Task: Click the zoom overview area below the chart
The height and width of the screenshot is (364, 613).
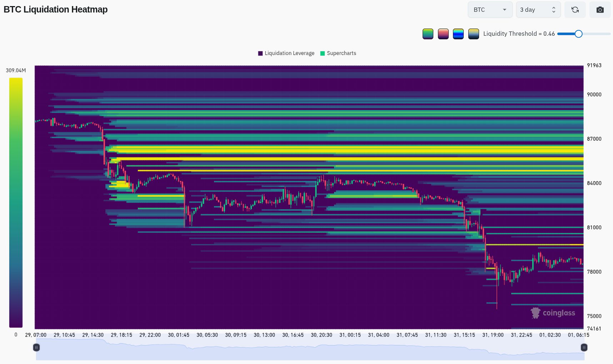Action: 310,349
